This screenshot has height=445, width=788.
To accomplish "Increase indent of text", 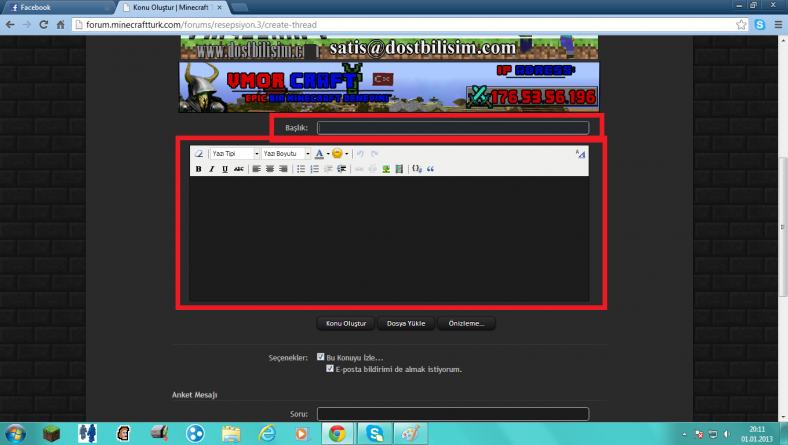I will pos(342,169).
